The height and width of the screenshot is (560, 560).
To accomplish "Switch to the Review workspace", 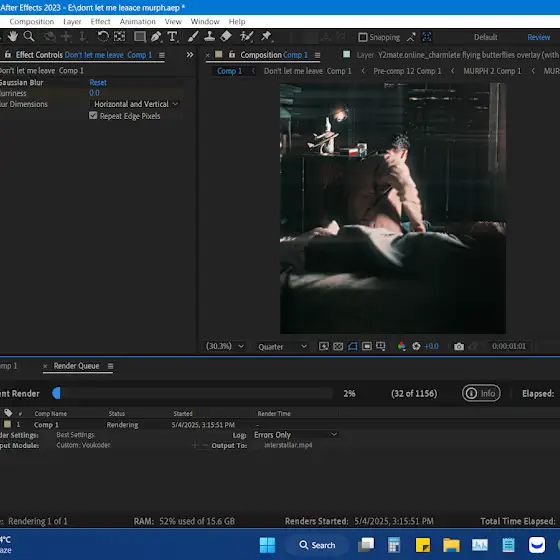I will coord(539,37).
